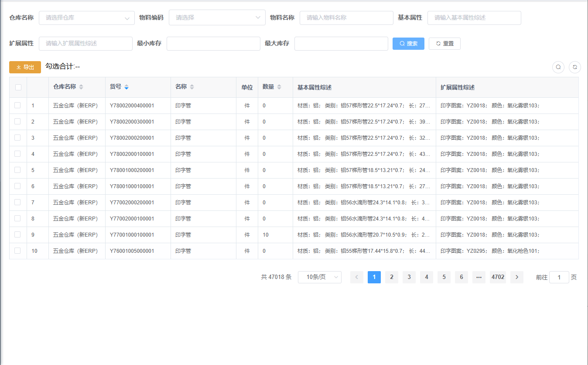The width and height of the screenshot is (588, 365).
Task: Click the round search icon above the table
Action: (558, 67)
